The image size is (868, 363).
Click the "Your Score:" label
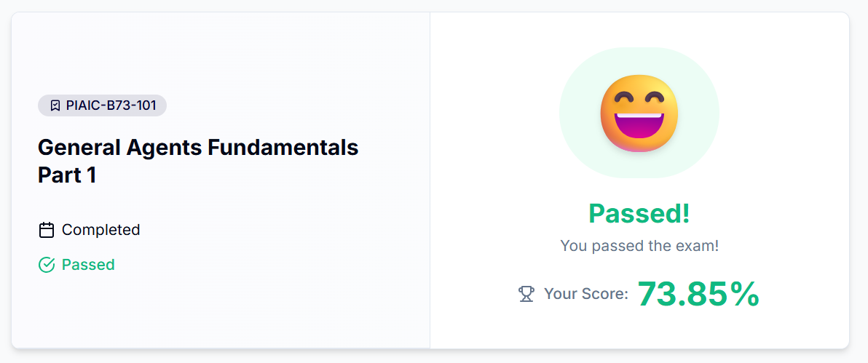click(585, 294)
